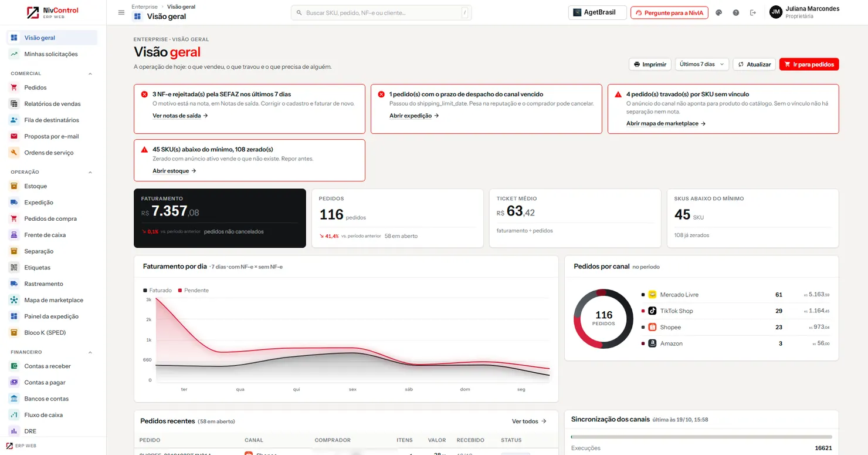Image resolution: width=868 pixels, height=455 pixels.
Task: Follow the Abrir expedição link
Action: (414, 116)
